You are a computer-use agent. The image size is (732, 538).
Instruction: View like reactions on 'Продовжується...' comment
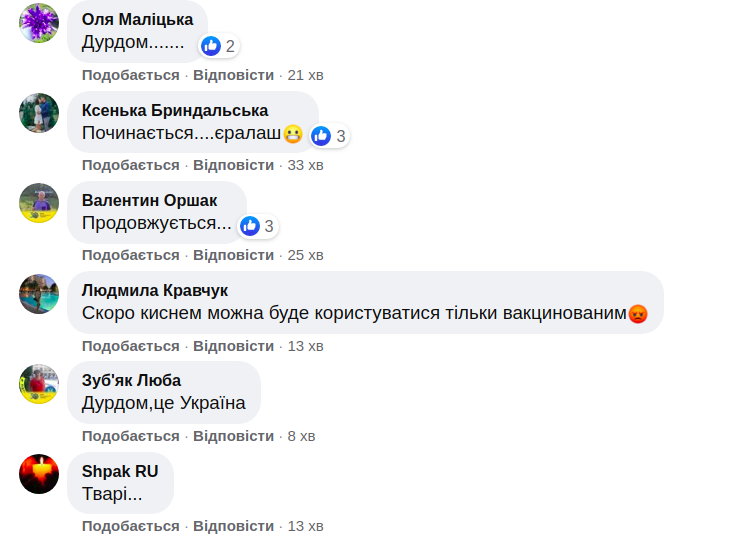(250, 226)
